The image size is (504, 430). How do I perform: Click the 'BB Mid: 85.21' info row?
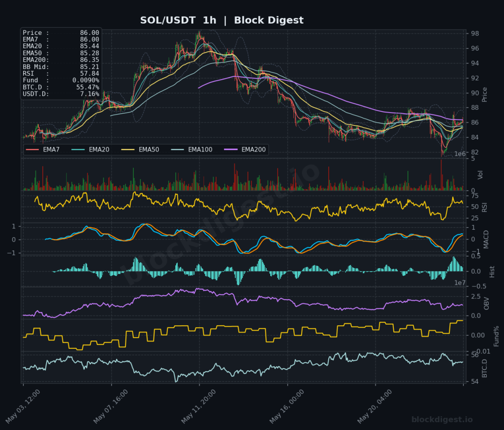(61, 67)
